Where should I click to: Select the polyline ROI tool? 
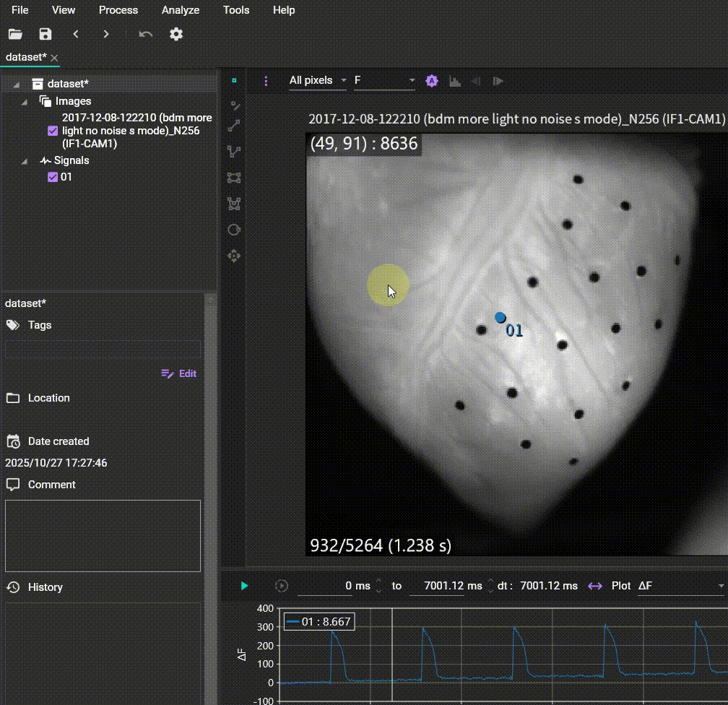point(234,152)
